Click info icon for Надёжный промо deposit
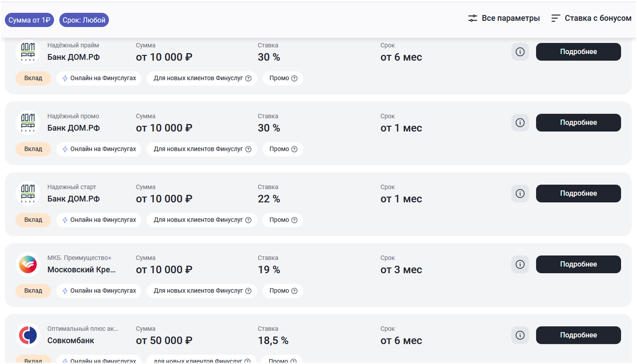637x364 pixels. [520, 123]
